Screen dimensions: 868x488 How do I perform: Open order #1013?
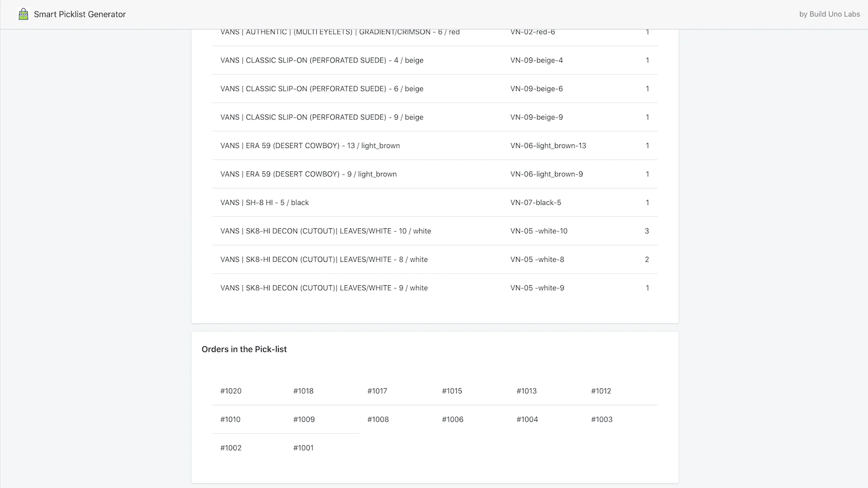click(526, 391)
